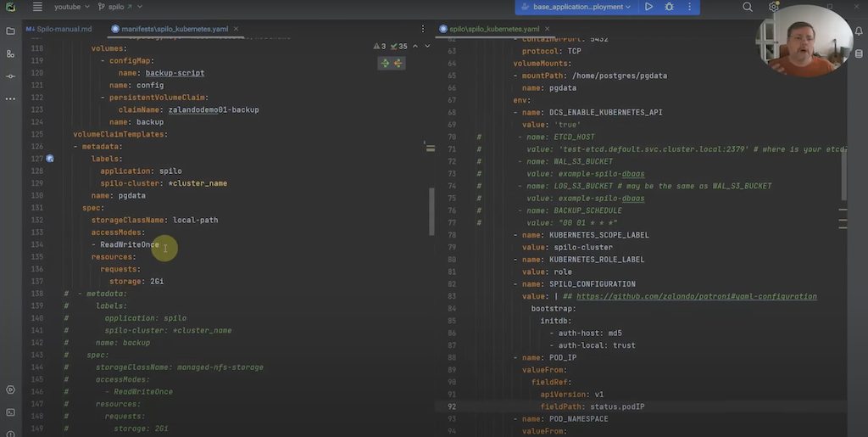
Task: Click 'volumeClaimTemplates:' on line 125
Action: point(120,135)
